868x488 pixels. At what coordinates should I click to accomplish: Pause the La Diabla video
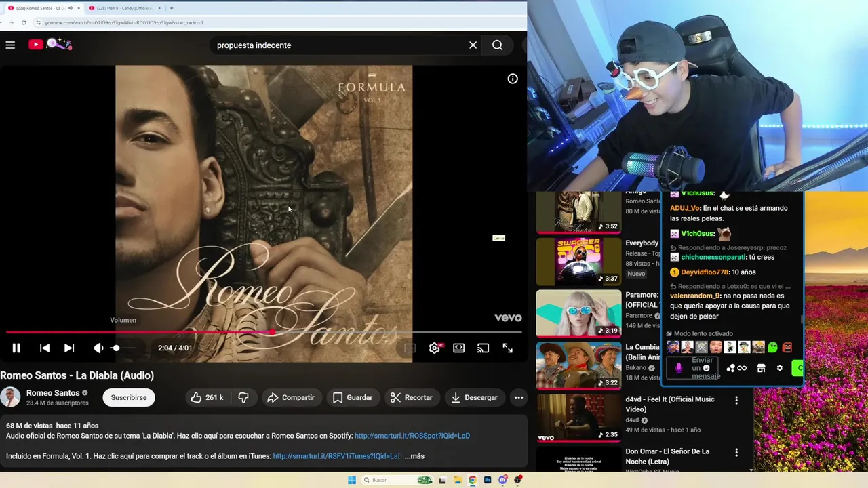pos(16,348)
